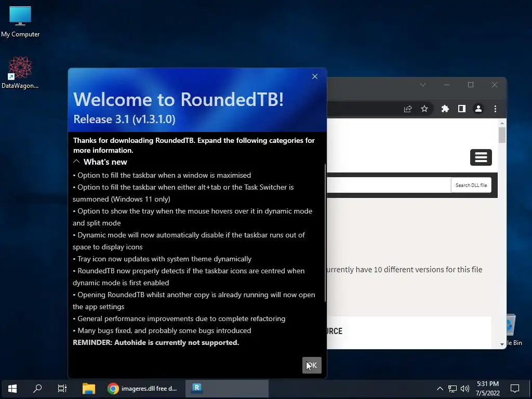Open the Action Center notifications icon
Viewport: 532px width, 399px height.
pos(515,389)
